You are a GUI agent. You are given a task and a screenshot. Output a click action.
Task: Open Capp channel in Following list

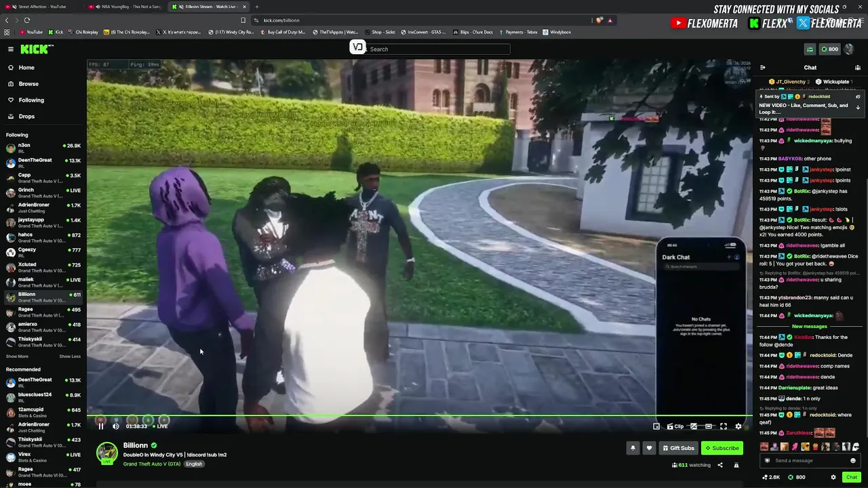point(43,178)
